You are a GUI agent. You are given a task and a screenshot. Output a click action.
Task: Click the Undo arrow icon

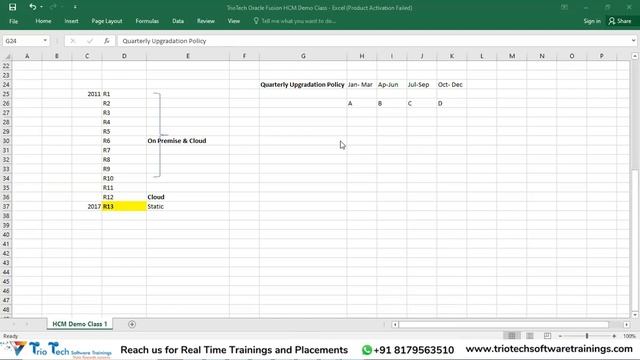pos(33,7)
